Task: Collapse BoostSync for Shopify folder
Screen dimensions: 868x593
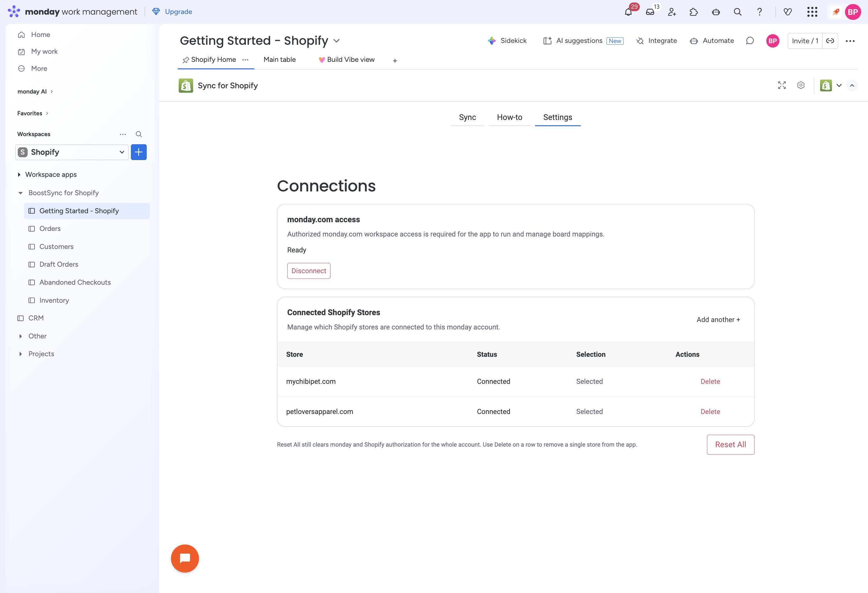Action: 21,193
